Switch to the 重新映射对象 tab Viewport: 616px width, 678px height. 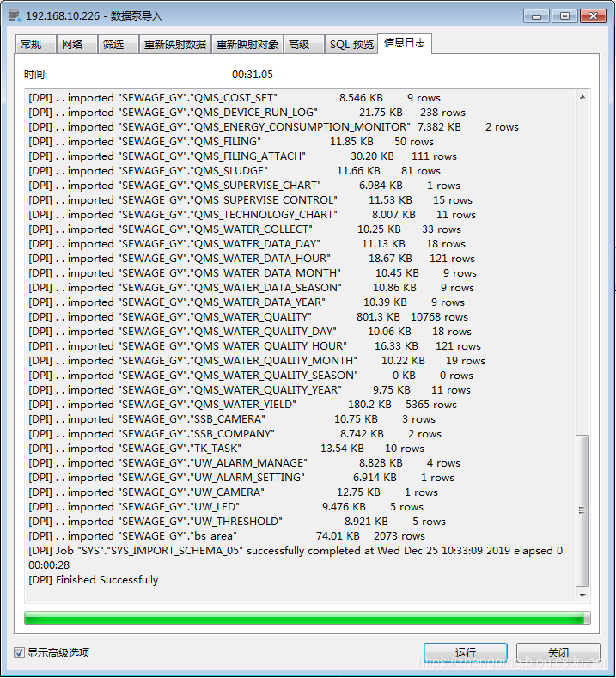pos(247,44)
